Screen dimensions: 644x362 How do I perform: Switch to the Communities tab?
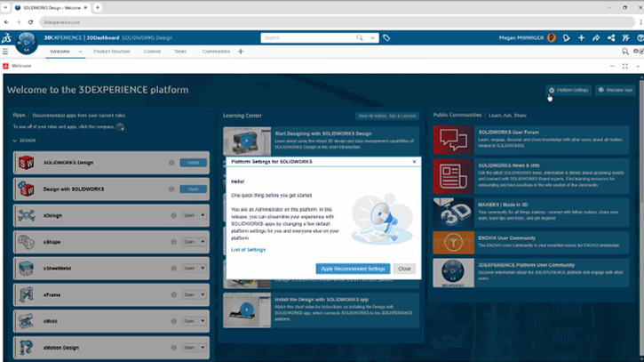216,52
